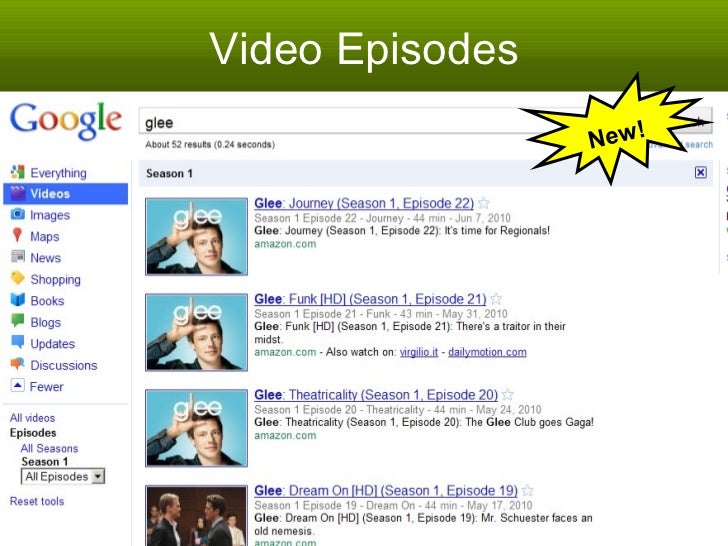Star the Funk Episode 21 result
The width and height of the screenshot is (728, 546).
pyautogui.click(x=496, y=299)
